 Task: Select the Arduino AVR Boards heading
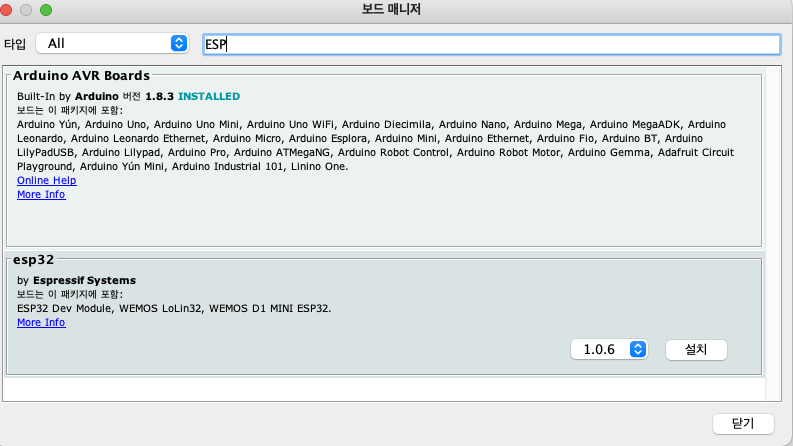click(x=81, y=76)
